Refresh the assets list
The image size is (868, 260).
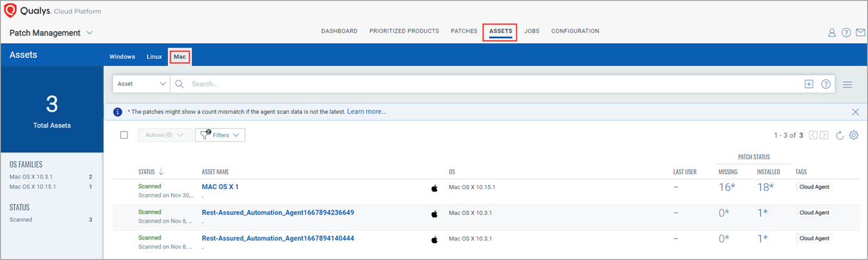840,135
